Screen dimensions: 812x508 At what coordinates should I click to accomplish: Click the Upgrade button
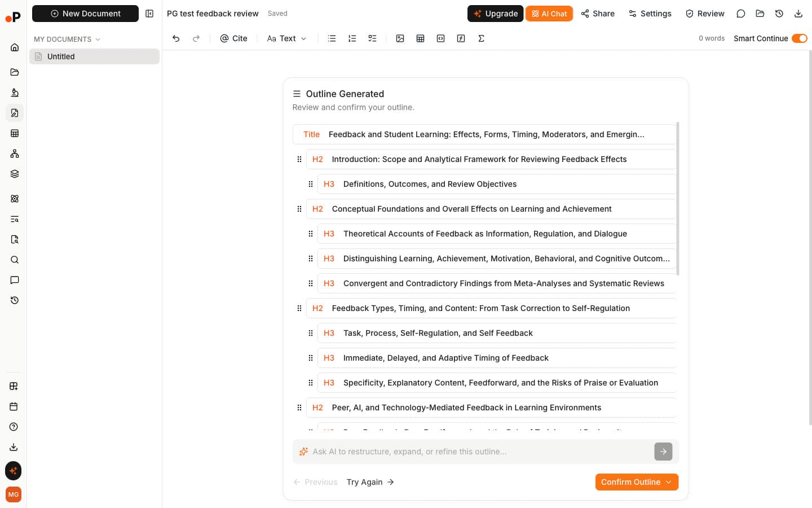[495, 14]
